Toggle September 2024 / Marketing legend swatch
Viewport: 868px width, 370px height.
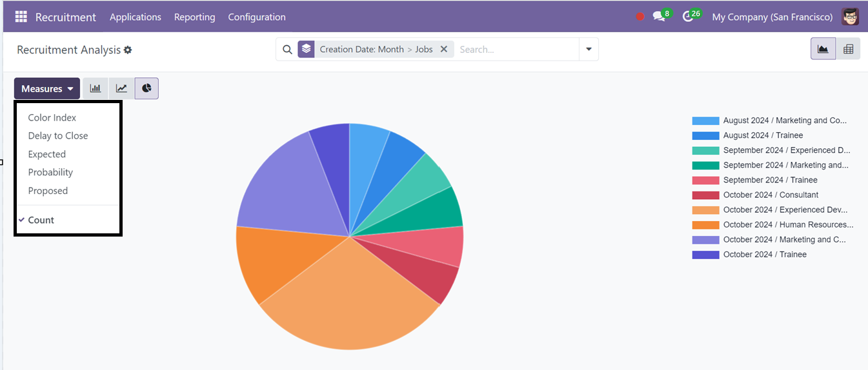point(705,165)
